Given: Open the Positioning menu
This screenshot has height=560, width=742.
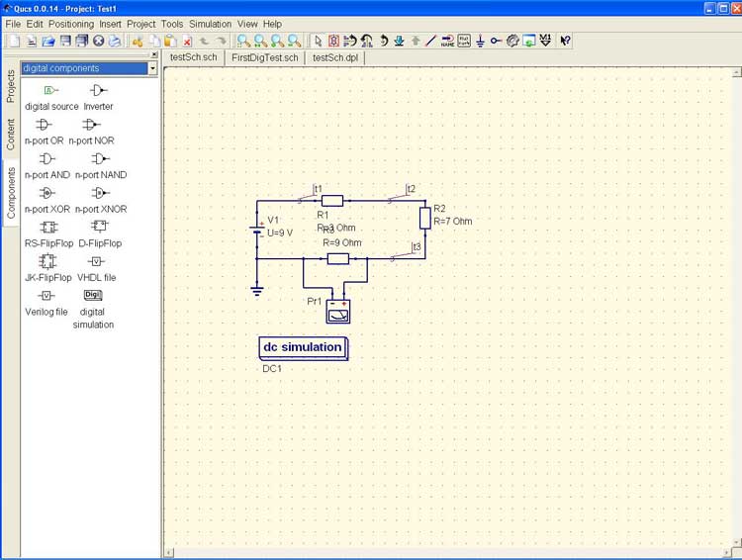Looking at the screenshot, I should coord(71,24).
